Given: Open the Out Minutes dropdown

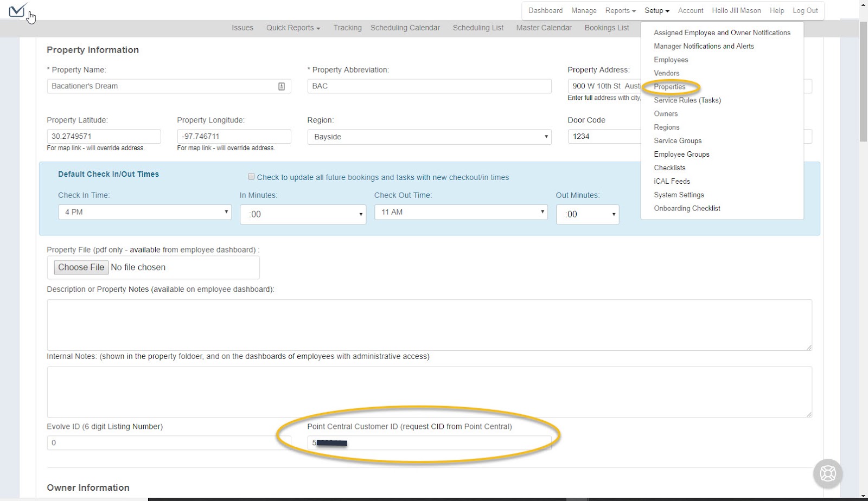Looking at the screenshot, I should pos(587,214).
